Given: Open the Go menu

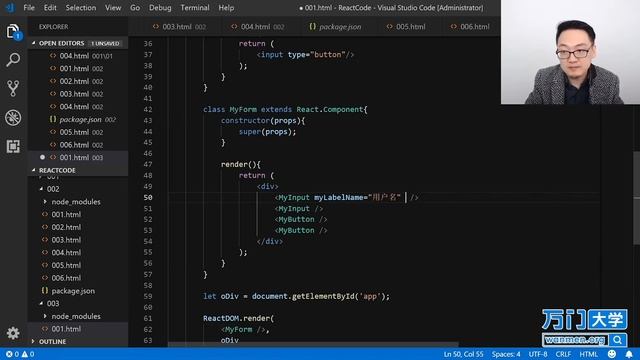Looking at the screenshot, I should tap(135, 8).
